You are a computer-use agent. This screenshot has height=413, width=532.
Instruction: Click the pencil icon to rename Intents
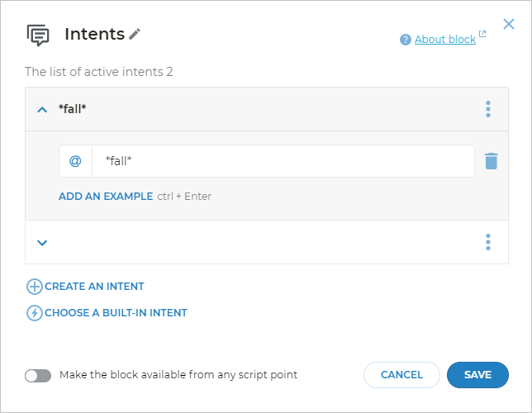pos(135,34)
